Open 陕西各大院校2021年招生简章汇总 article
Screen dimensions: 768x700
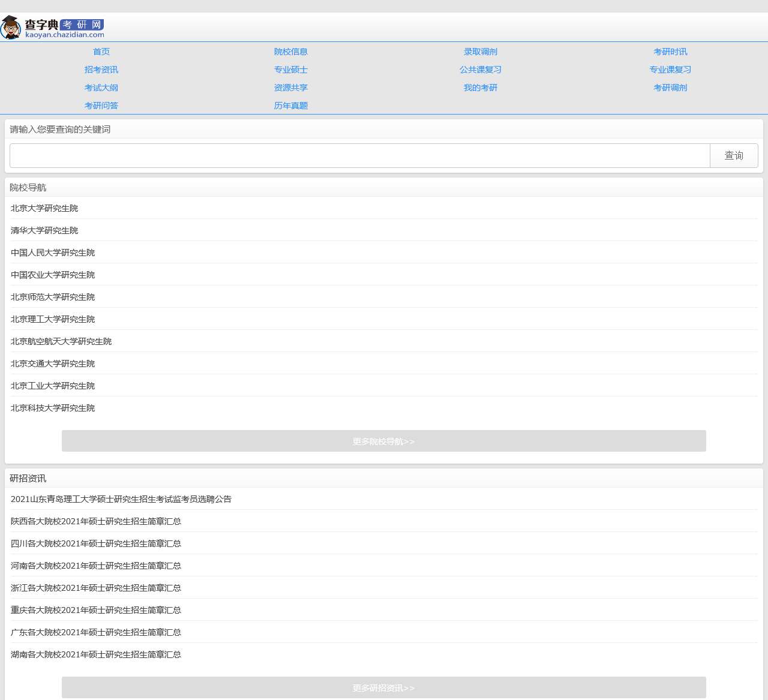click(x=96, y=521)
